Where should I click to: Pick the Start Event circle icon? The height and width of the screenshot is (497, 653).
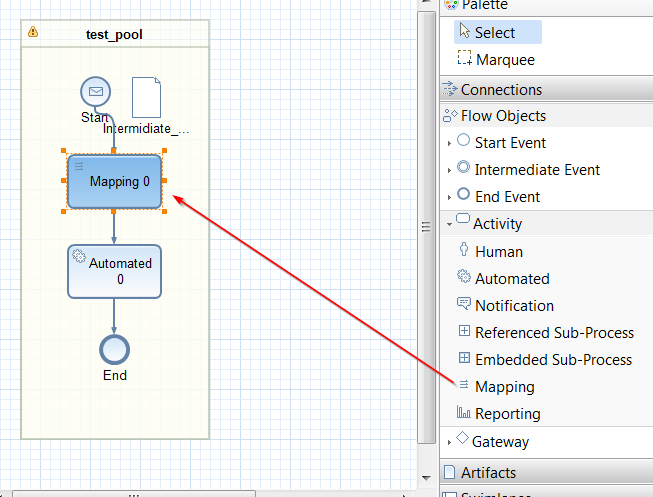point(463,140)
